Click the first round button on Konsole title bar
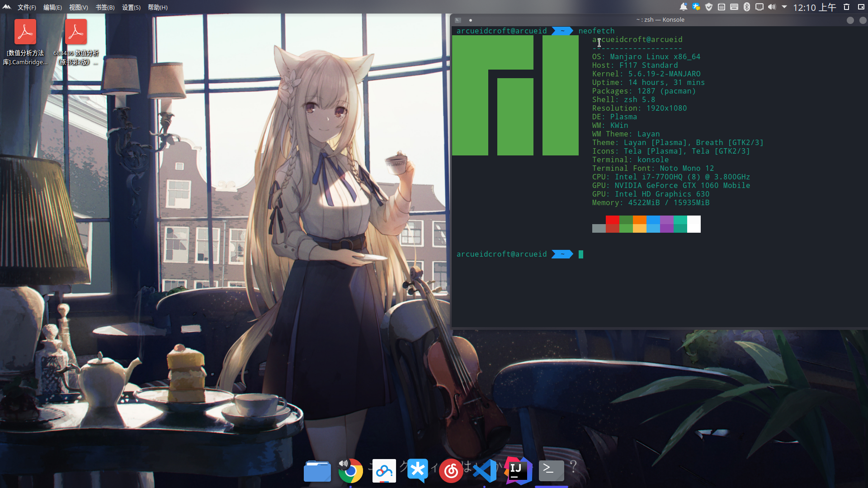Viewport: 868px width, 488px height. pyautogui.click(x=850, y=20)
